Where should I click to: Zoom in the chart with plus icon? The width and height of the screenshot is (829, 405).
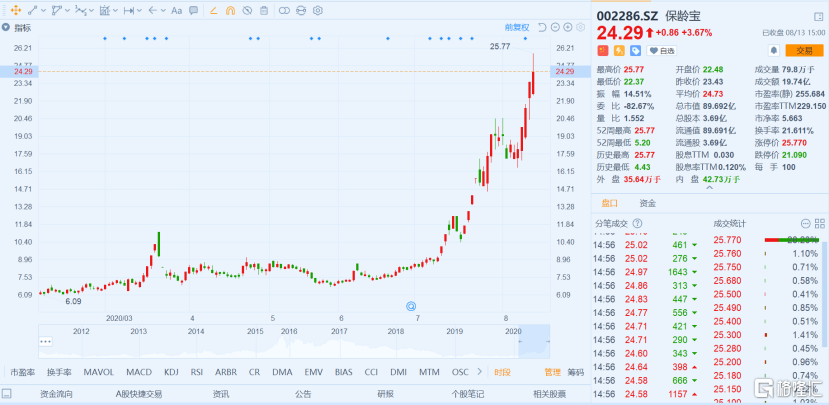point(568,27)
